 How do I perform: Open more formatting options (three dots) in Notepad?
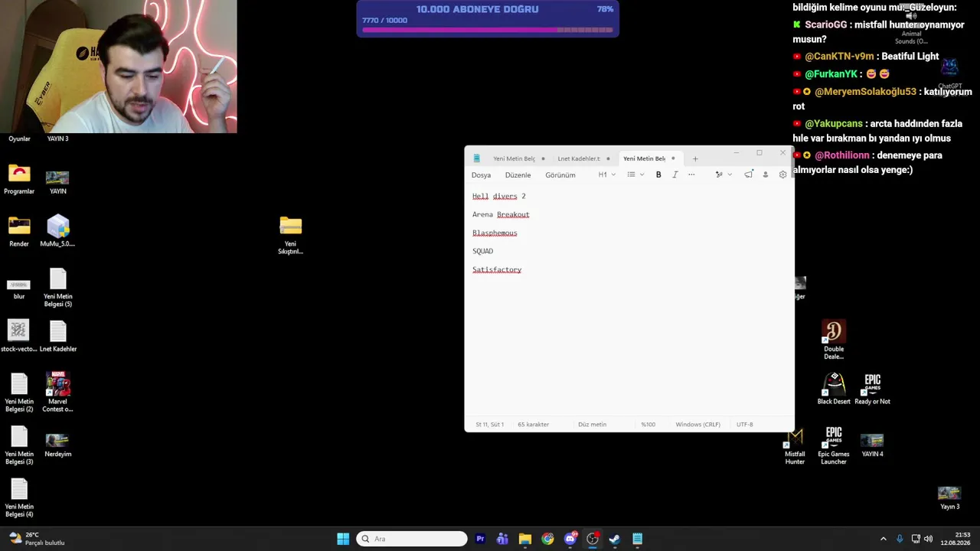coord(691,174)
